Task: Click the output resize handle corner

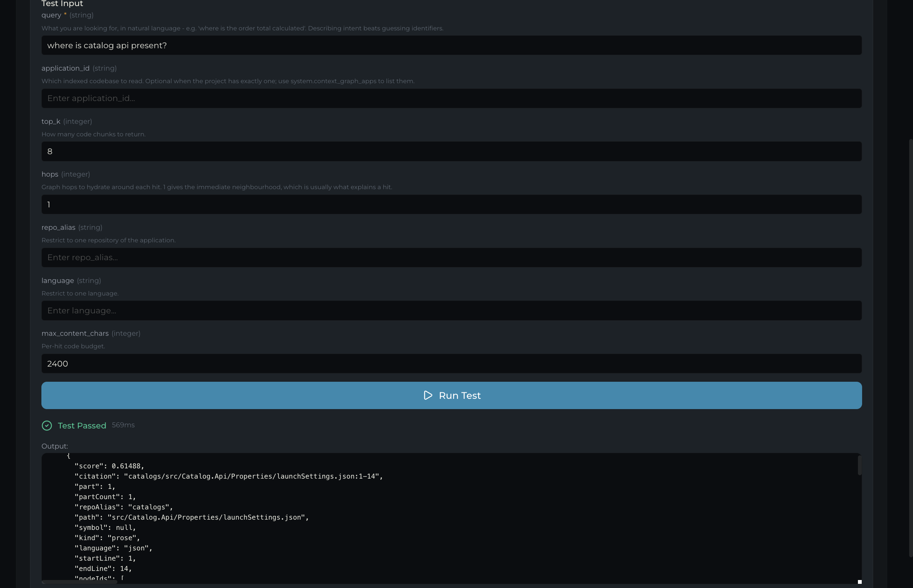Action: (859, 582)
